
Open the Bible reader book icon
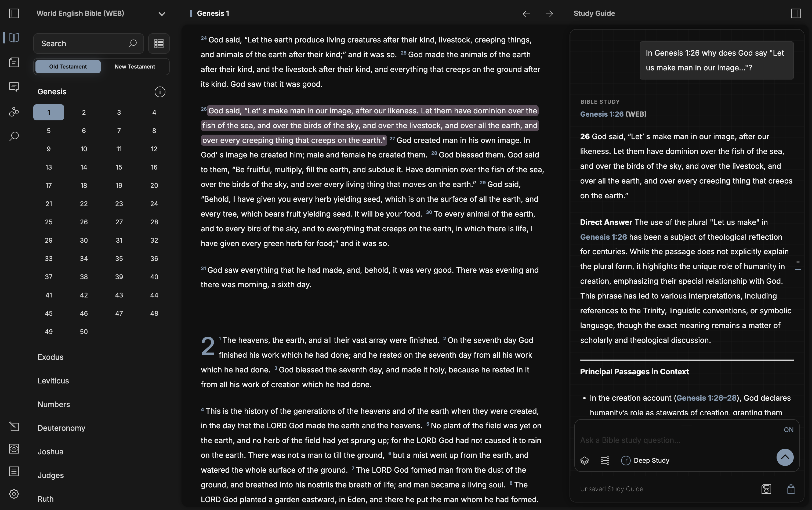click(14, 37)
